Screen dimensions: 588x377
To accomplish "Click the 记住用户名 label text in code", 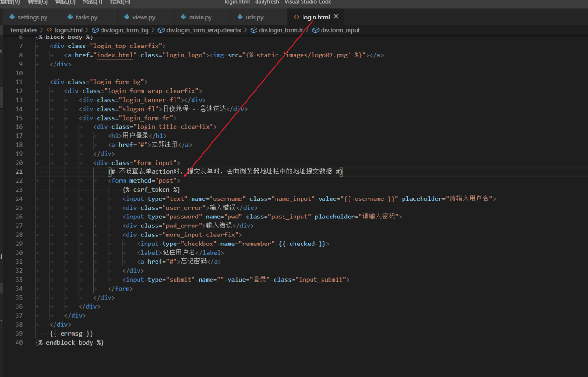I will (179, 253).
